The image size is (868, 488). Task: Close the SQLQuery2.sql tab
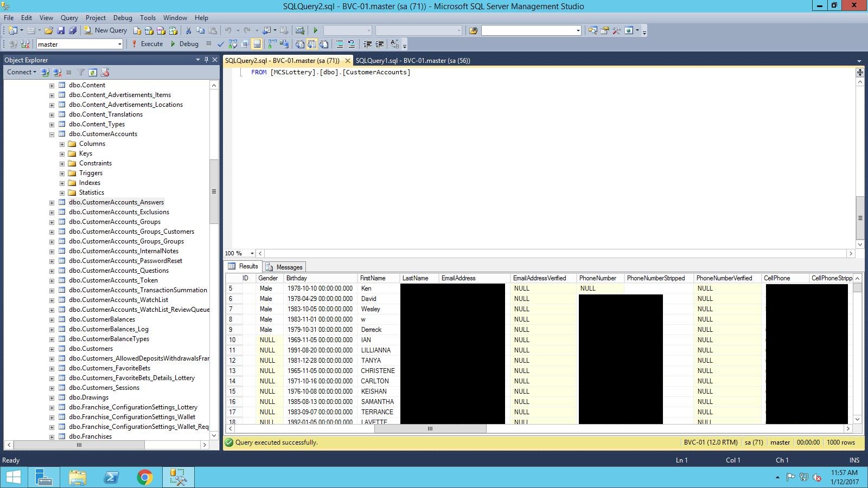click(x=348, y=61)
